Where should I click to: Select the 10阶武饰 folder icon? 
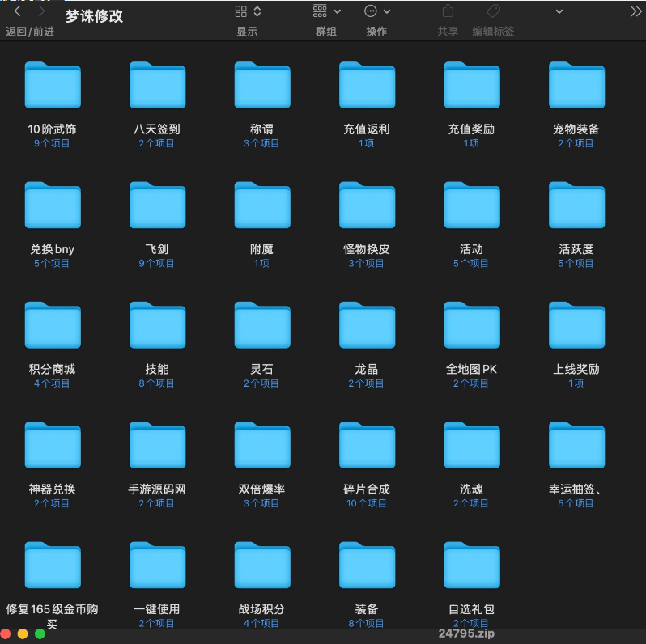[53, 85]
